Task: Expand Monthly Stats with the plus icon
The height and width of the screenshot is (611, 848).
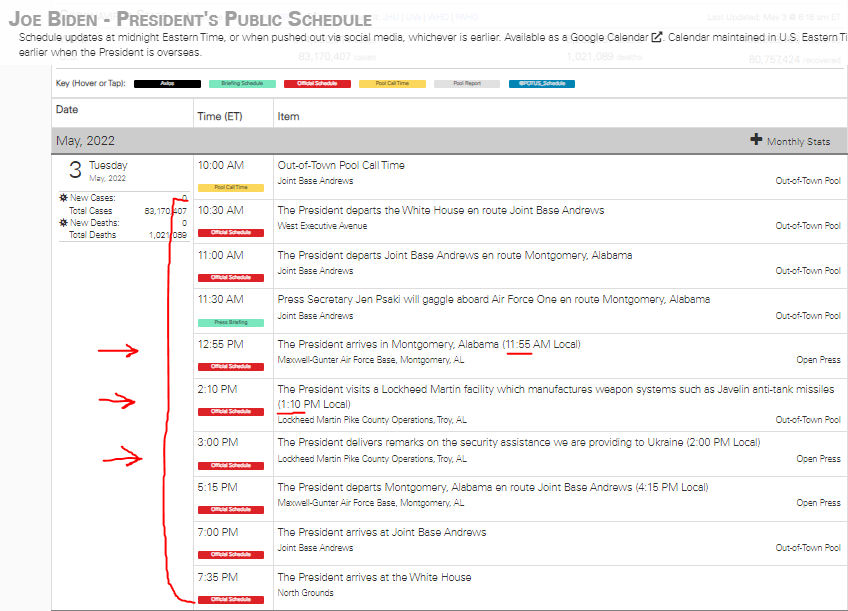Action: pos(756,140)
